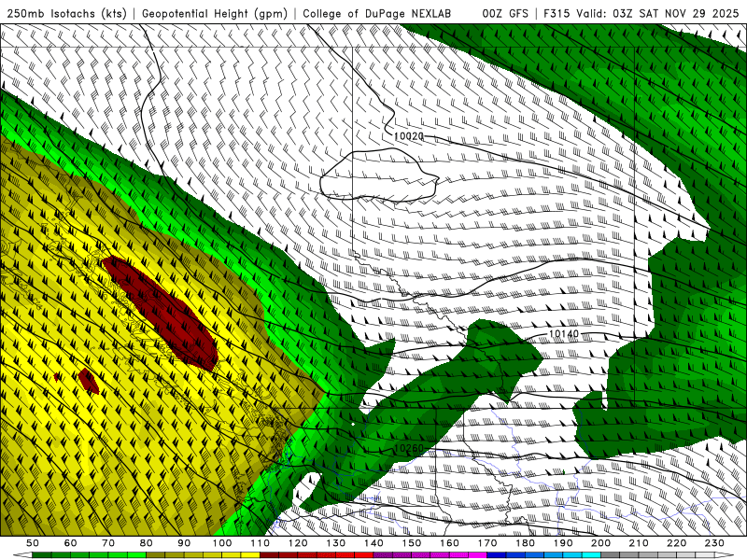Click the 200 knot colorbar label
Image resolution: width=747 pixels, height=560 pixels.
coord(601,543)
